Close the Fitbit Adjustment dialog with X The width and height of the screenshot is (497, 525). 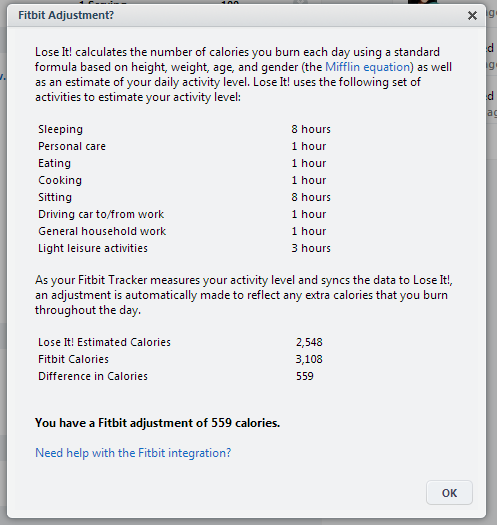pyautogui.click(x=472, y=15)
